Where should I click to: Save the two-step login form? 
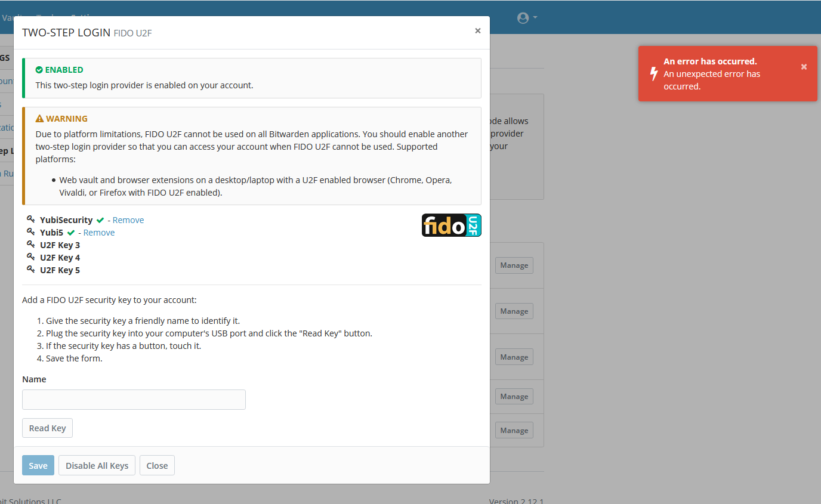click(38, 466)
